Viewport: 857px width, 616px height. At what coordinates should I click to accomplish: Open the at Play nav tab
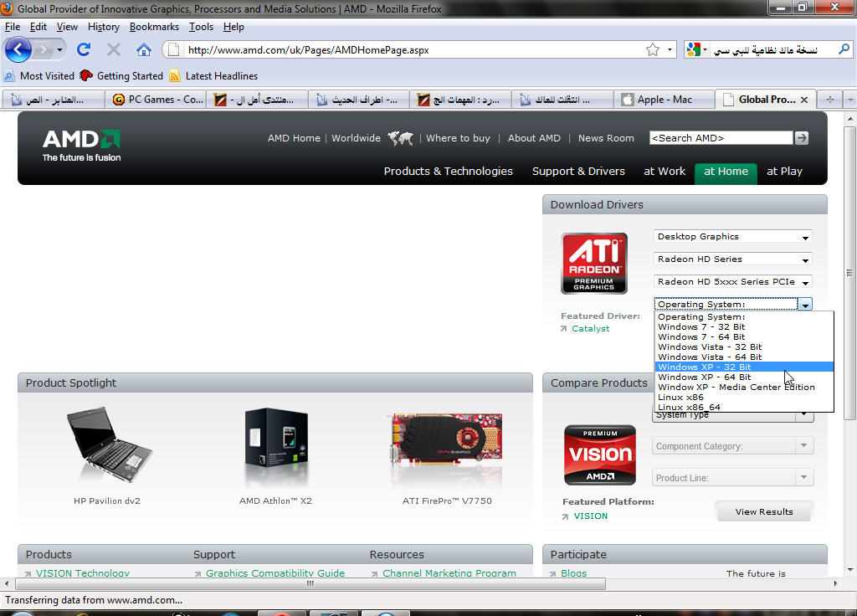784,172
